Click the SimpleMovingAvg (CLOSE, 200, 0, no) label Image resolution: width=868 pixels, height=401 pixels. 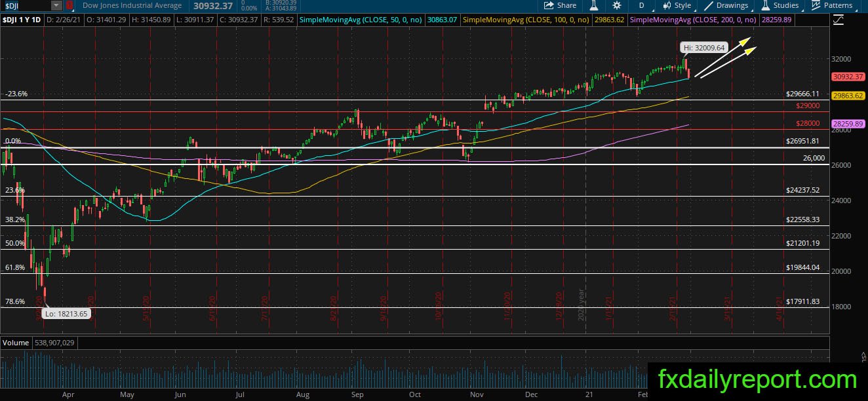coord(694,20)
